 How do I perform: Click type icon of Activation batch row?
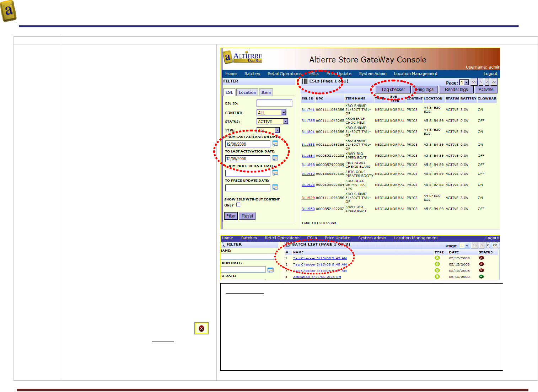[x=437, y=276]
